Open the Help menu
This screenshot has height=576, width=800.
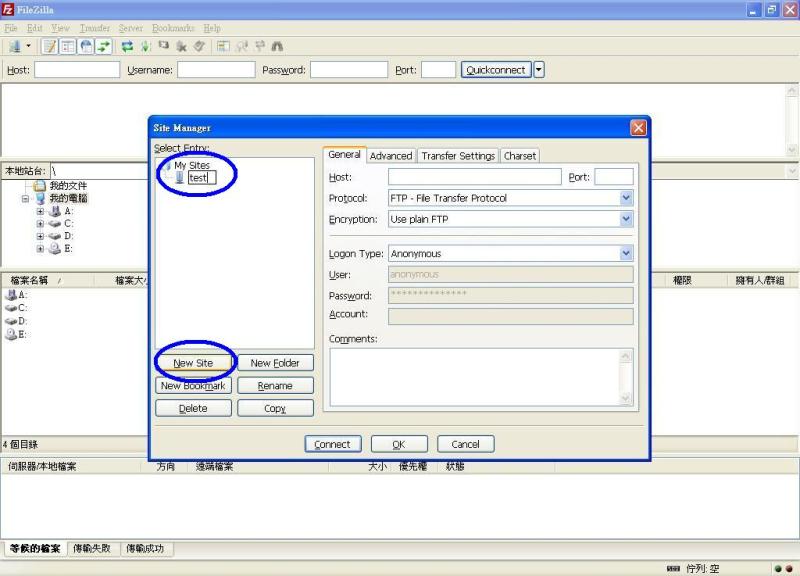pos(212,28)
